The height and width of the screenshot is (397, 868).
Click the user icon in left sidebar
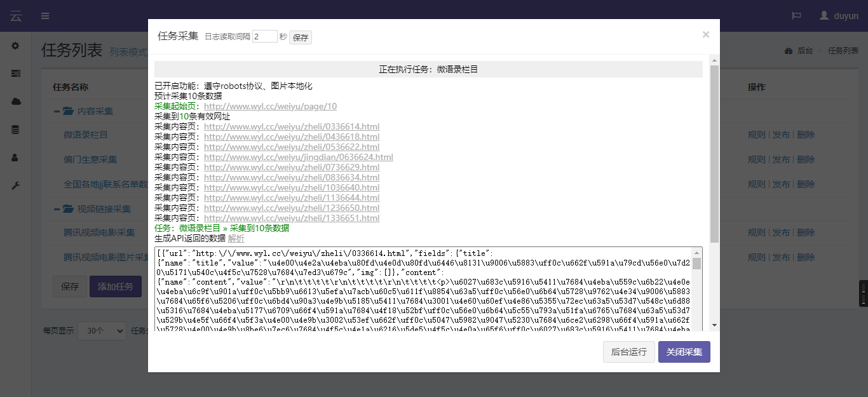(x=15, y=158)
